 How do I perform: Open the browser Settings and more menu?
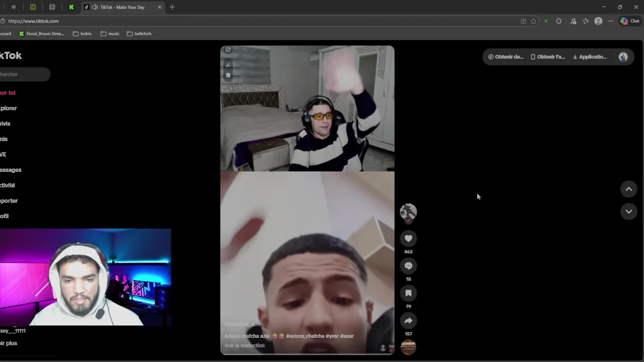611,21
